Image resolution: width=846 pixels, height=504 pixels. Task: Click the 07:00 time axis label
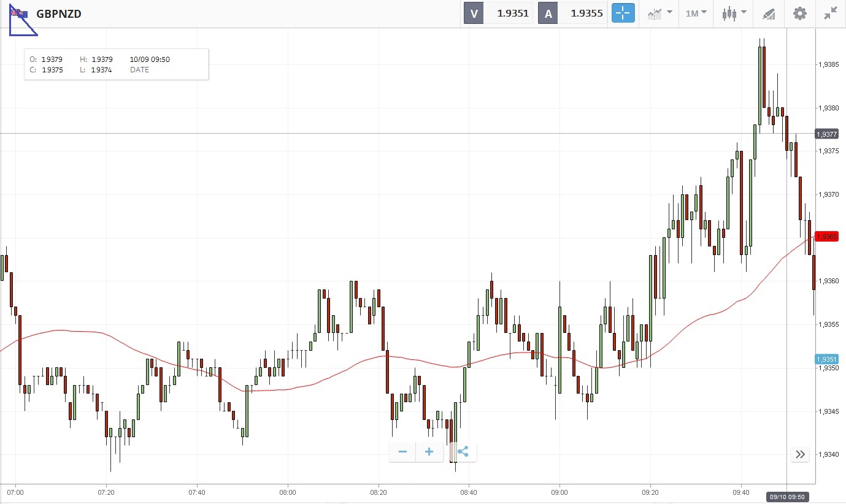point(15,492)
